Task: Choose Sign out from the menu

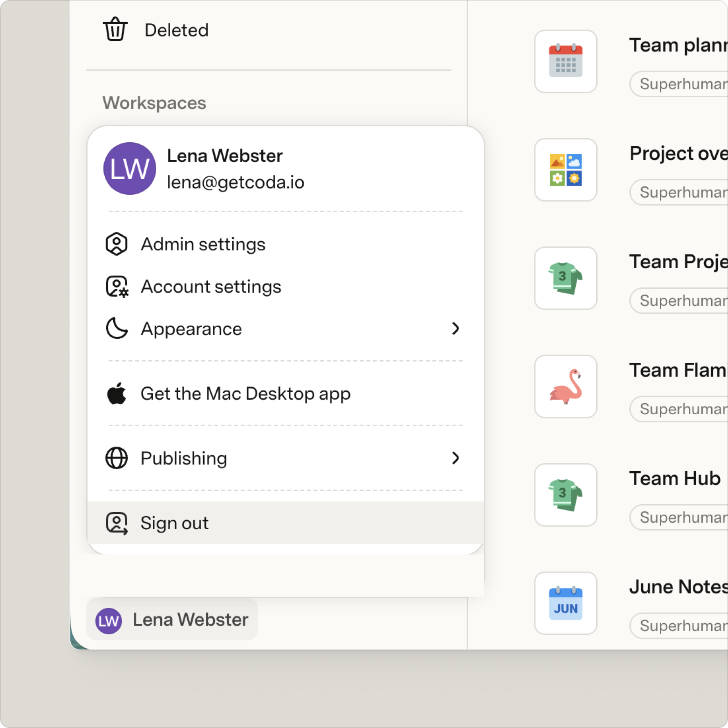Action: point(285,523)
